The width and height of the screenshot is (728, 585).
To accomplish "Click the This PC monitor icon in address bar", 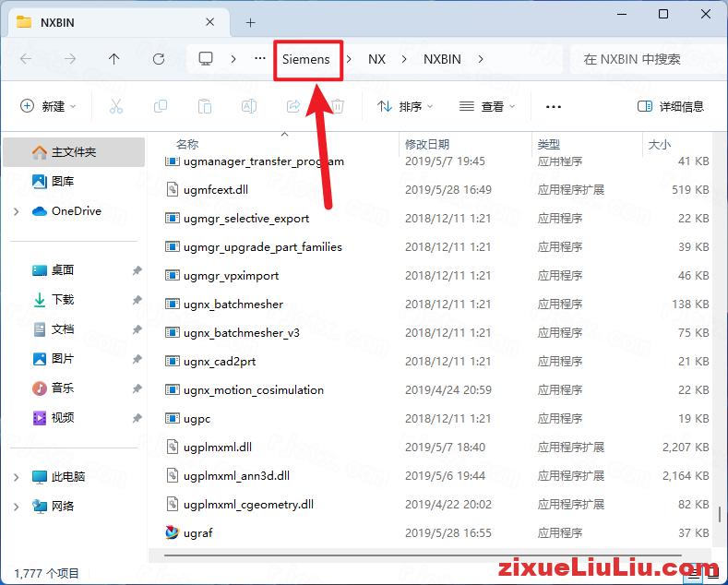I will point(206,59).
